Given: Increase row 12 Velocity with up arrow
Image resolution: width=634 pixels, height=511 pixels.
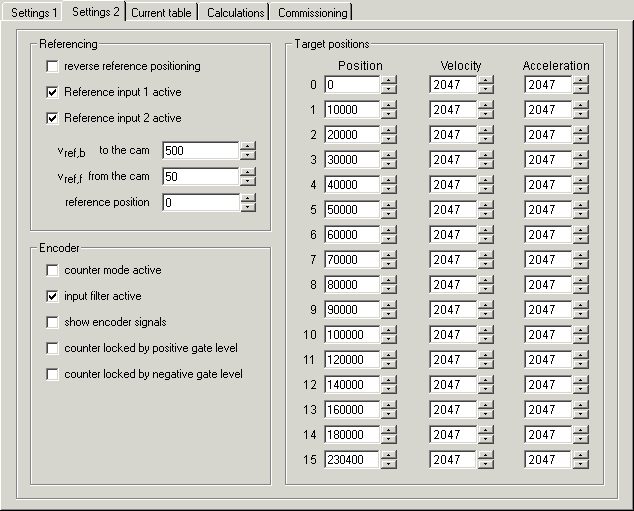Looking at the screenshot, I should pos(486,380).
